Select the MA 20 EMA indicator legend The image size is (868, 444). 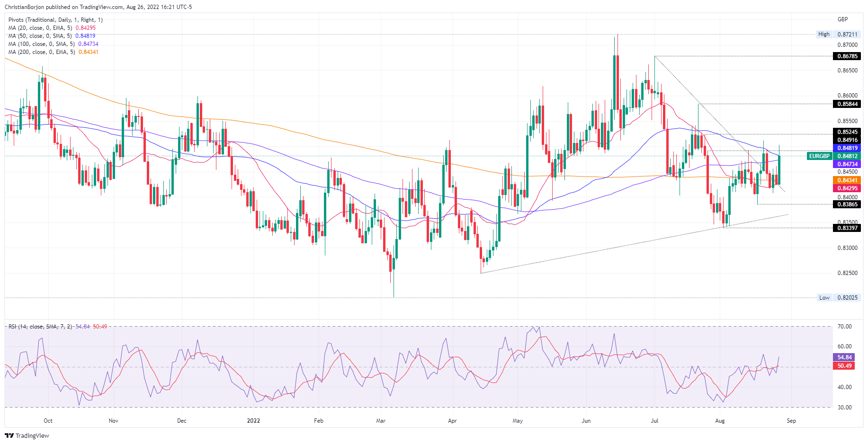52,28
